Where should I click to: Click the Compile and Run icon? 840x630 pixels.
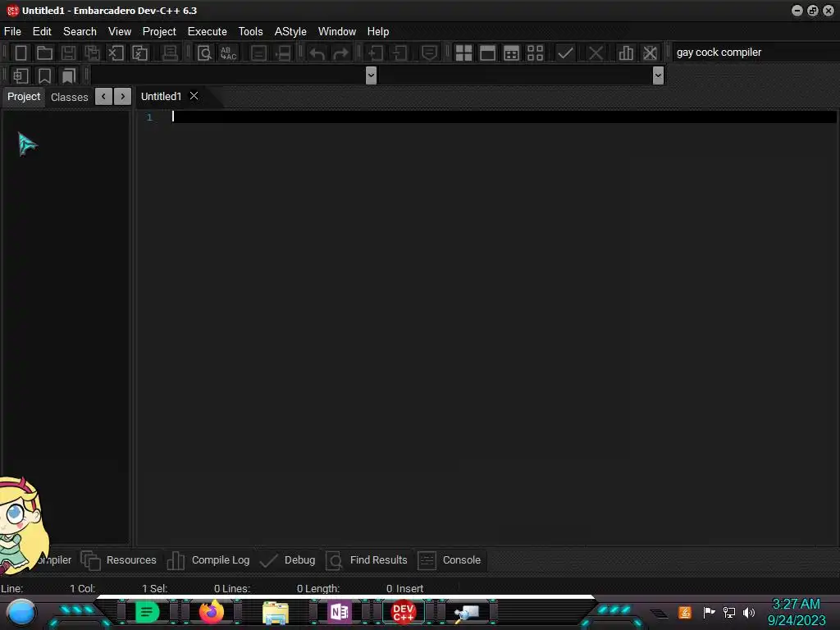(512, 52)
